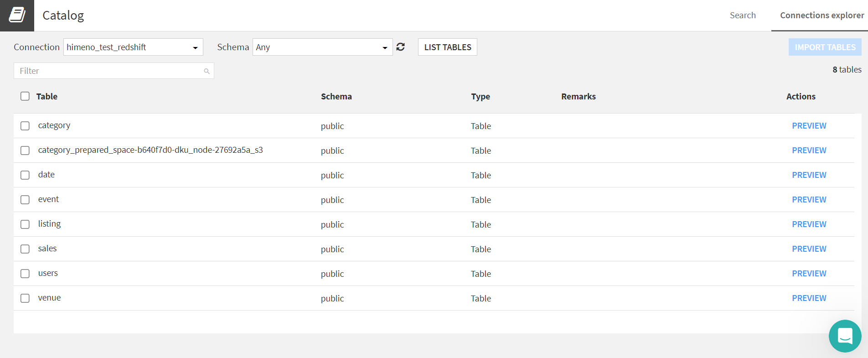Check the box for category table
868x358 pixels.
[25, 126]
